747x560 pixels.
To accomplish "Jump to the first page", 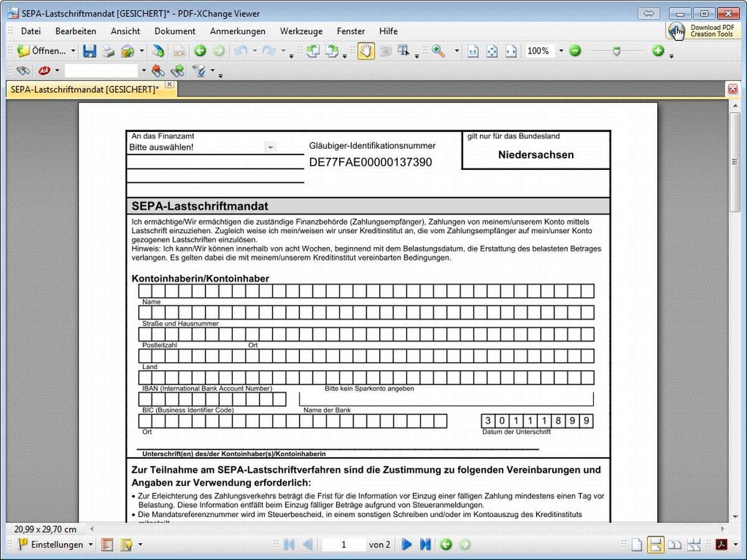I will 289,544.
